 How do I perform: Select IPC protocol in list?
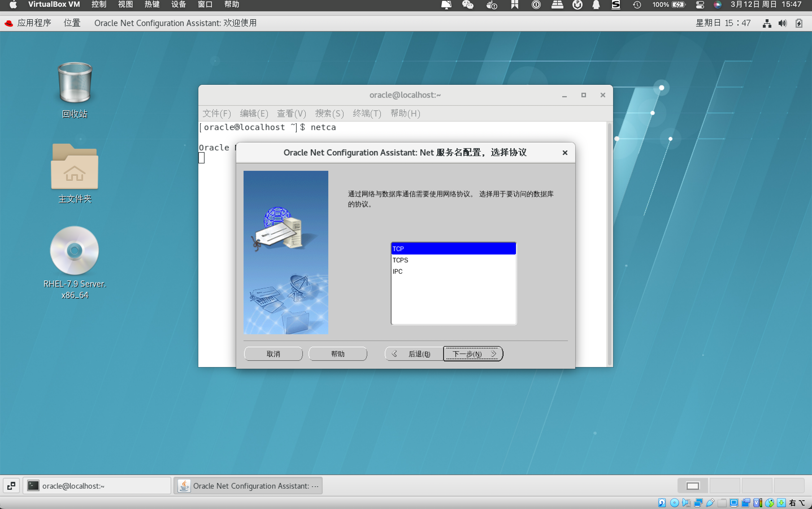tap(453, 271)
